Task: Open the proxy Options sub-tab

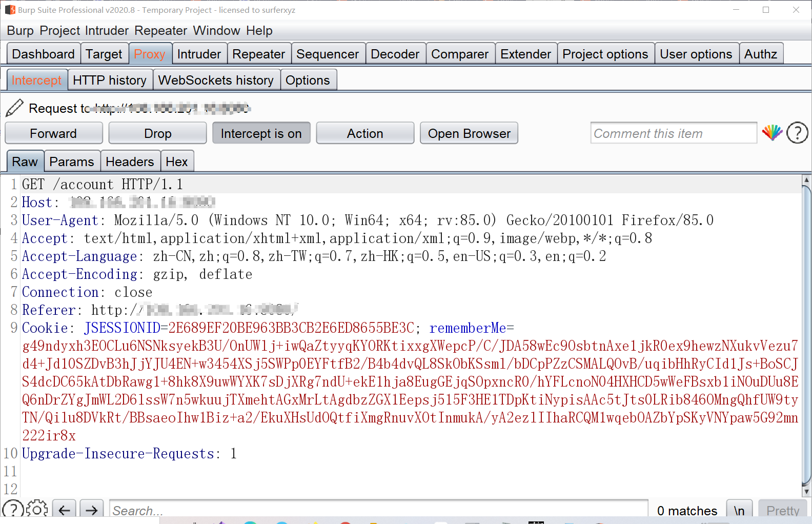Action: coord(308,80)
